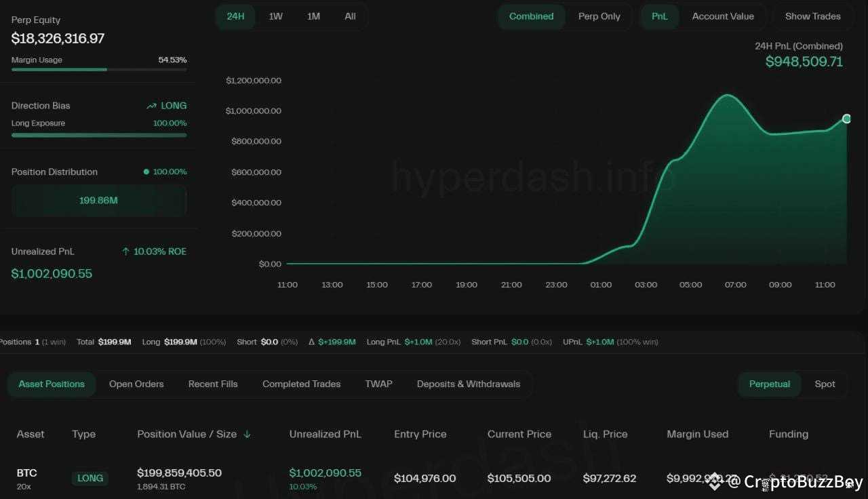Switch positions view to Spot
Image resolution: width=868 pixels, height=499 pixels.
tap(825, 384)
